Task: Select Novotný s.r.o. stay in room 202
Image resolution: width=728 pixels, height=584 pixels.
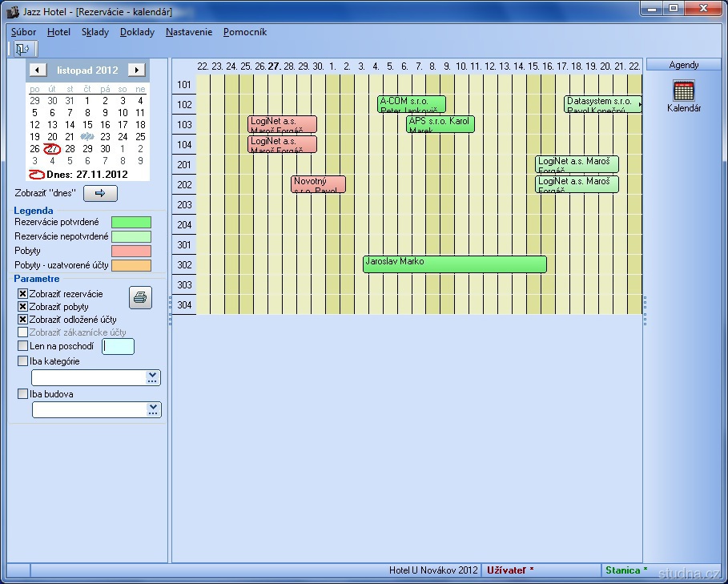Action: coord(318,184)
